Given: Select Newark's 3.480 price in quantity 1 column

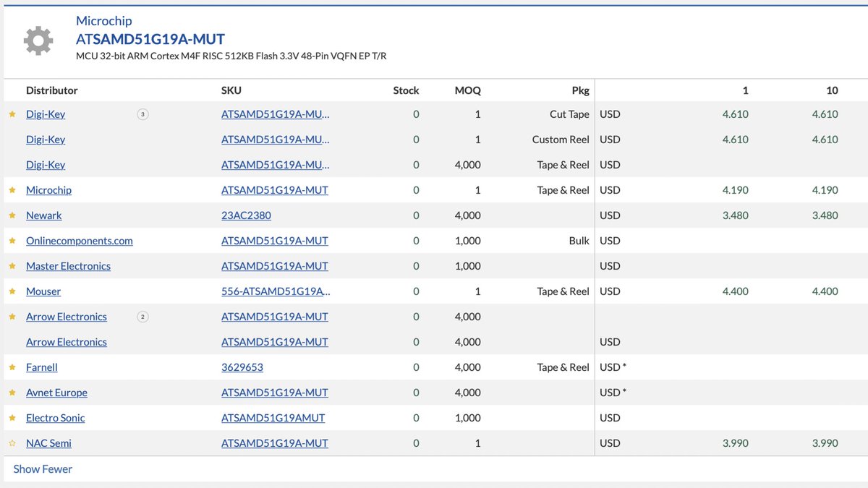Looking at the screenshot, I should (x=736, y=215).
